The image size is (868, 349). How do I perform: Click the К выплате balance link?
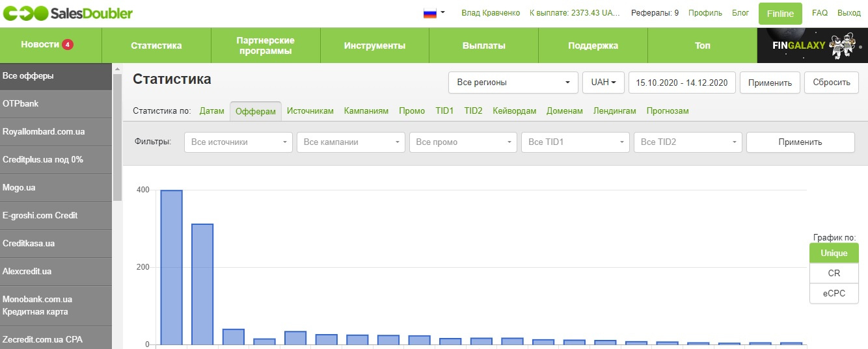[x=575, y=13]
